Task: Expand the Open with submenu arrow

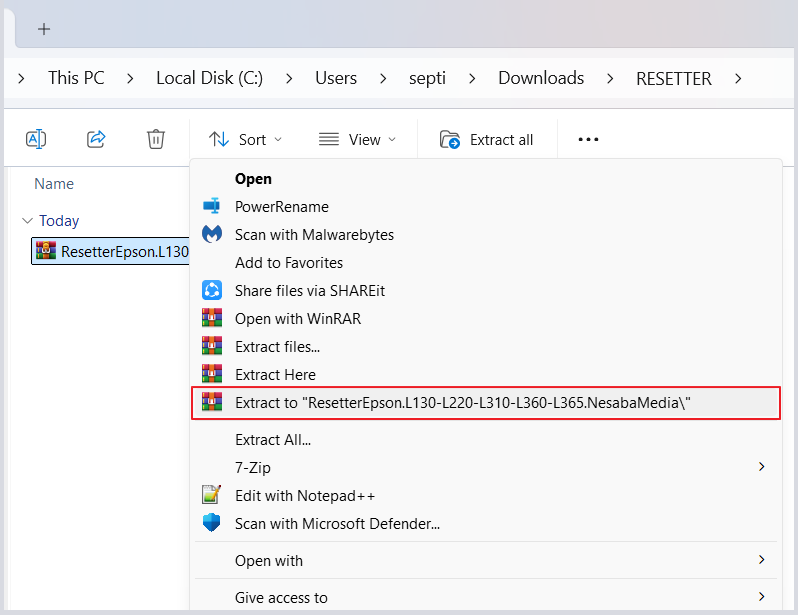Action: (761, 560)
